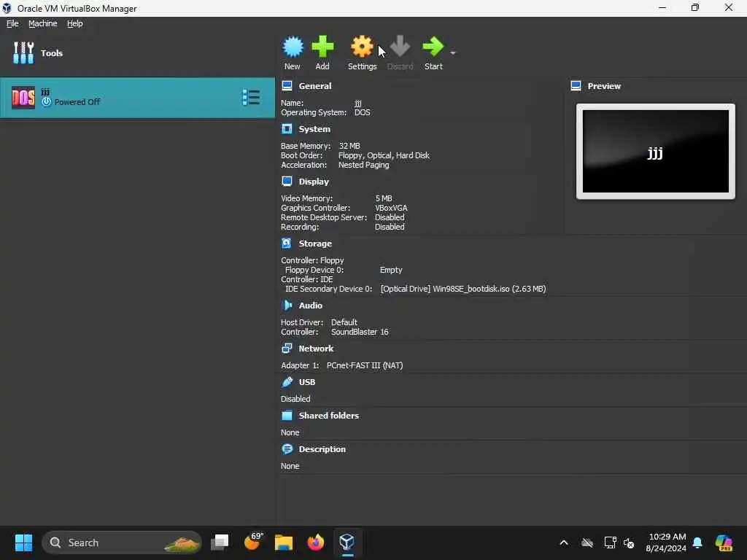Open Firefox from the taskbar
Image resolution: width=747 pixels, height=560 pixels.
(x=315, y=542)
